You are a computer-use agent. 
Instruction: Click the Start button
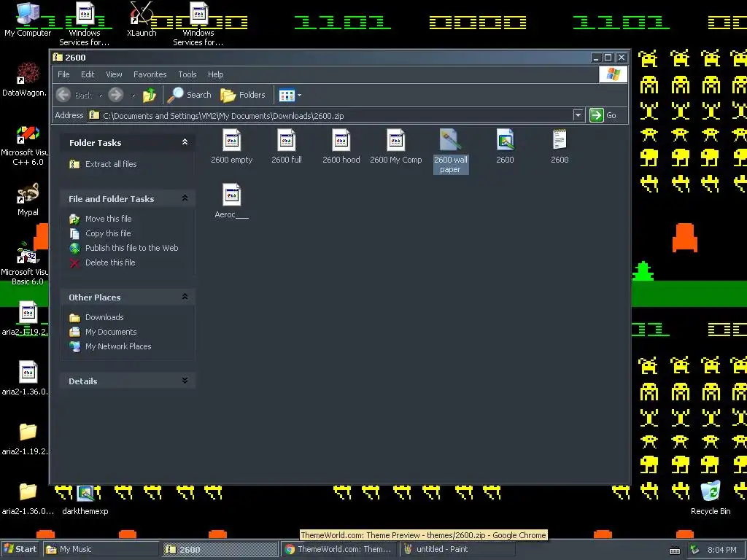tap(20, 549)
